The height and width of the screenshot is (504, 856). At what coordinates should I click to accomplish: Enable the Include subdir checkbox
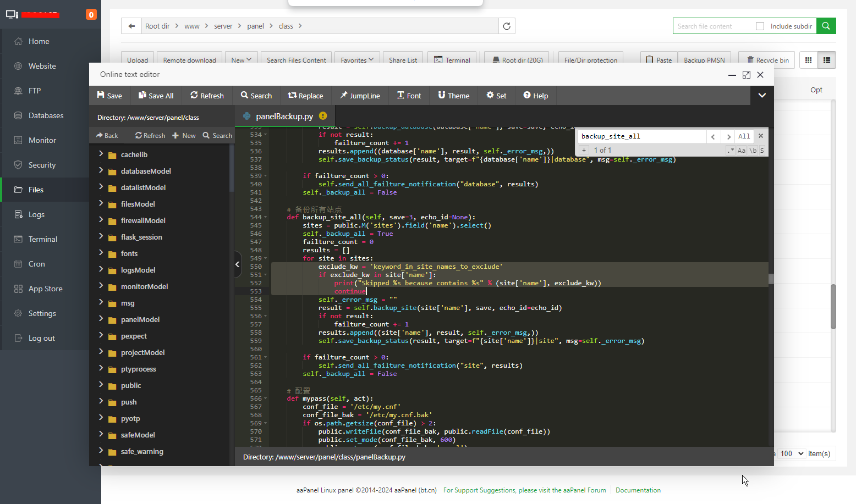[x=760, y=26]
